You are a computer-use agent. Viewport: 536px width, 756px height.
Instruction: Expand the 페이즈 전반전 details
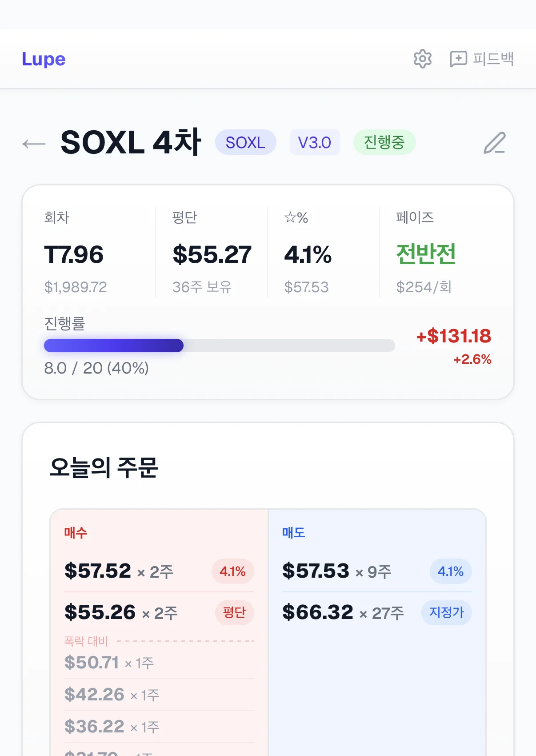(425, 254)
